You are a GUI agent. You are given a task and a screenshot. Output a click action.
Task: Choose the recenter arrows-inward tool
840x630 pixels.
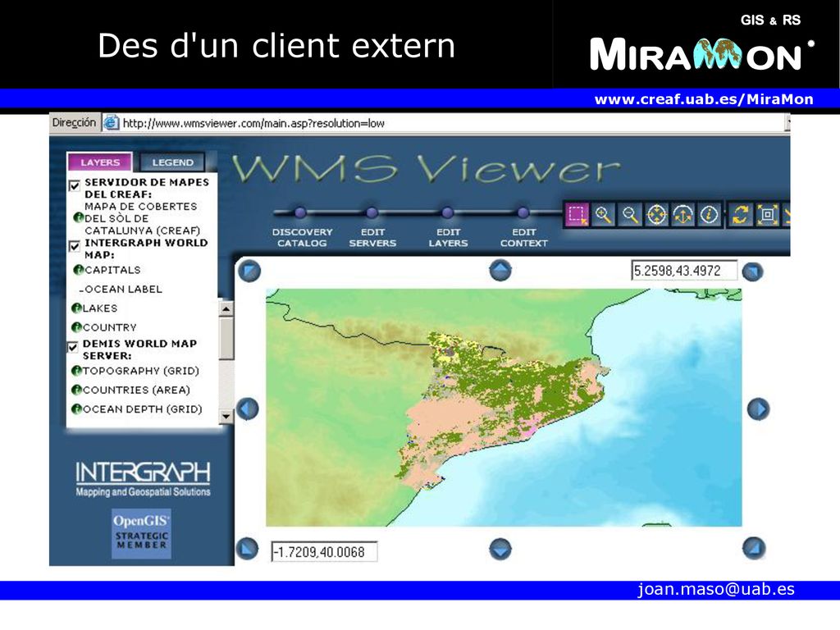(x=657, y=214)
